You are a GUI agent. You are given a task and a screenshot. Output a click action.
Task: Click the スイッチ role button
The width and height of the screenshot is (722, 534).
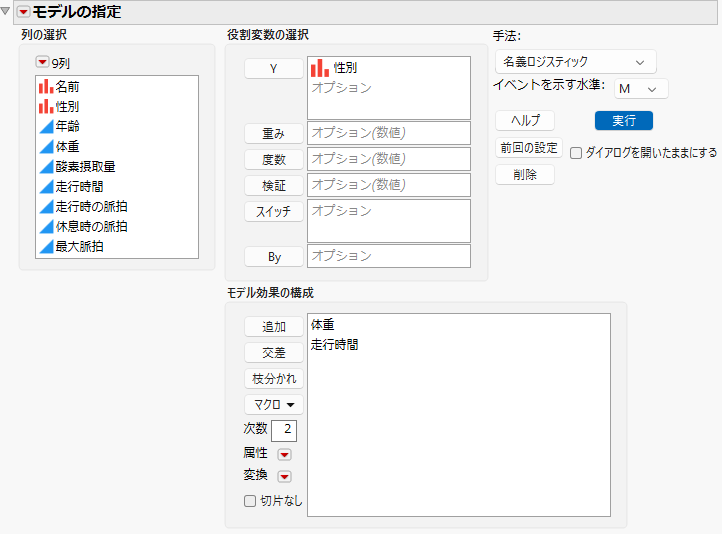274,212
